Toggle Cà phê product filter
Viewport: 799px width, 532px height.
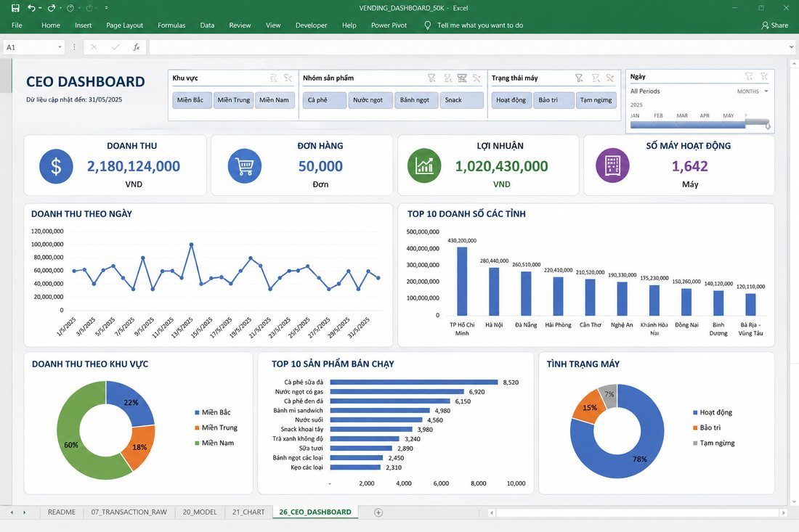tap(325, 100)
